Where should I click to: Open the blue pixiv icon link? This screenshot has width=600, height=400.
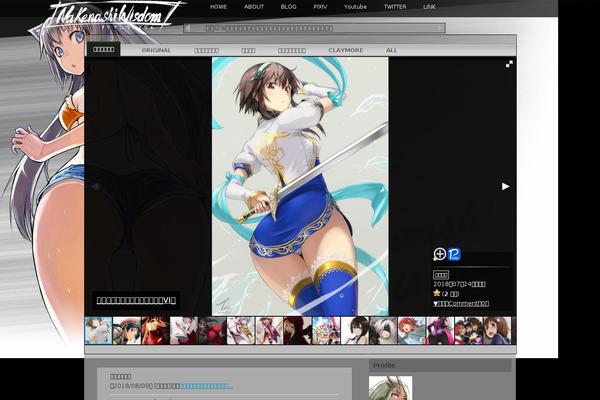(454, 254)
